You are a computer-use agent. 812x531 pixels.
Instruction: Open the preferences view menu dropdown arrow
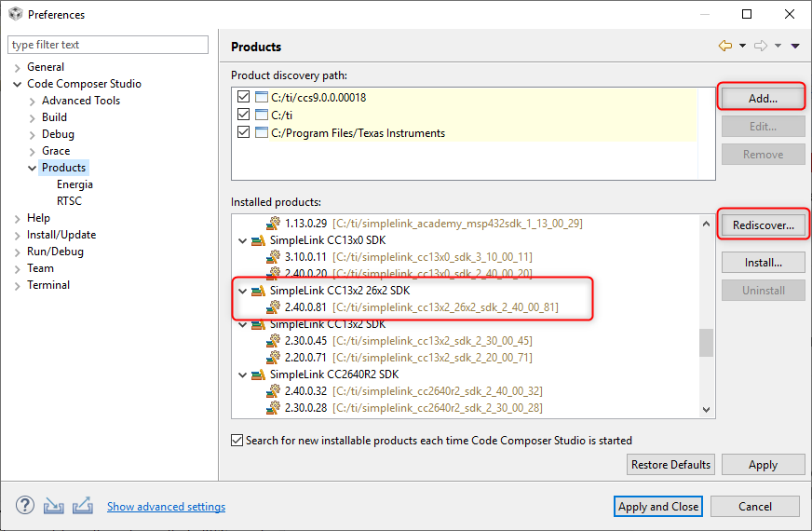tap(795, 46)
